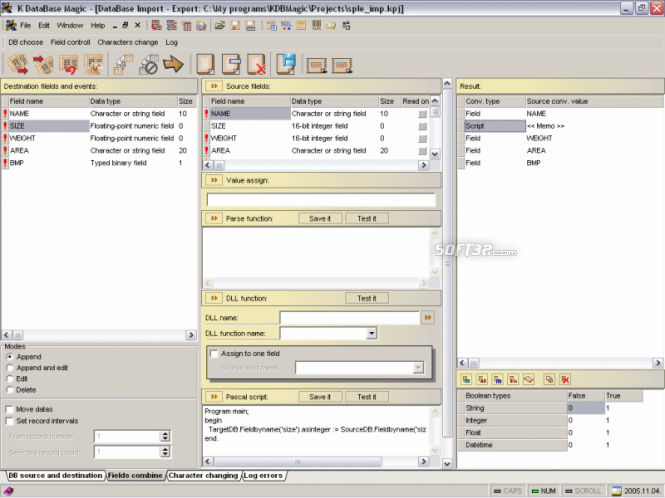Expand the Source fields section arrow button
665x498 pixels.
tap(214, 86)
